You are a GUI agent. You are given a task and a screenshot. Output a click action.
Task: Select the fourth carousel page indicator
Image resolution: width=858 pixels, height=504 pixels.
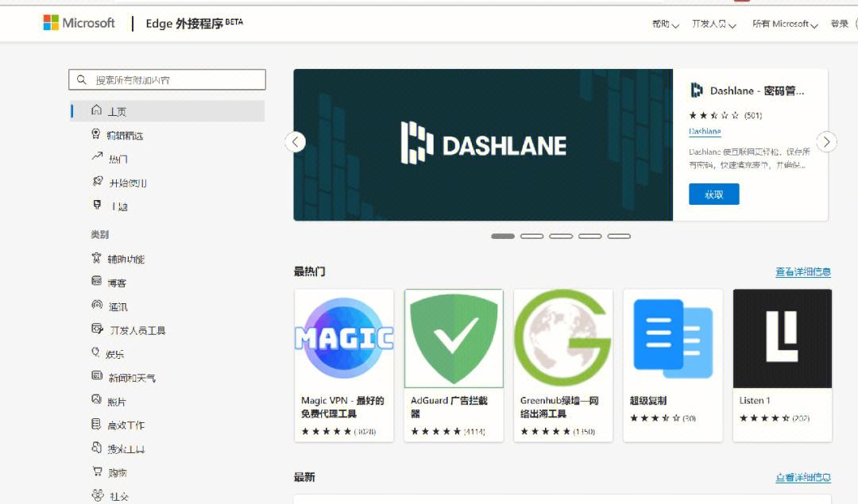click(x=589, y=237)
